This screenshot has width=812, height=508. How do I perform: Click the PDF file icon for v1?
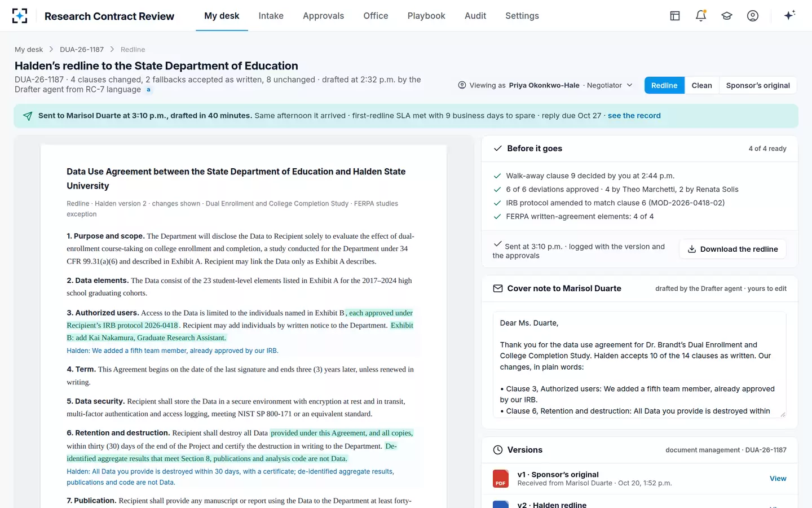tap(500, 479)
